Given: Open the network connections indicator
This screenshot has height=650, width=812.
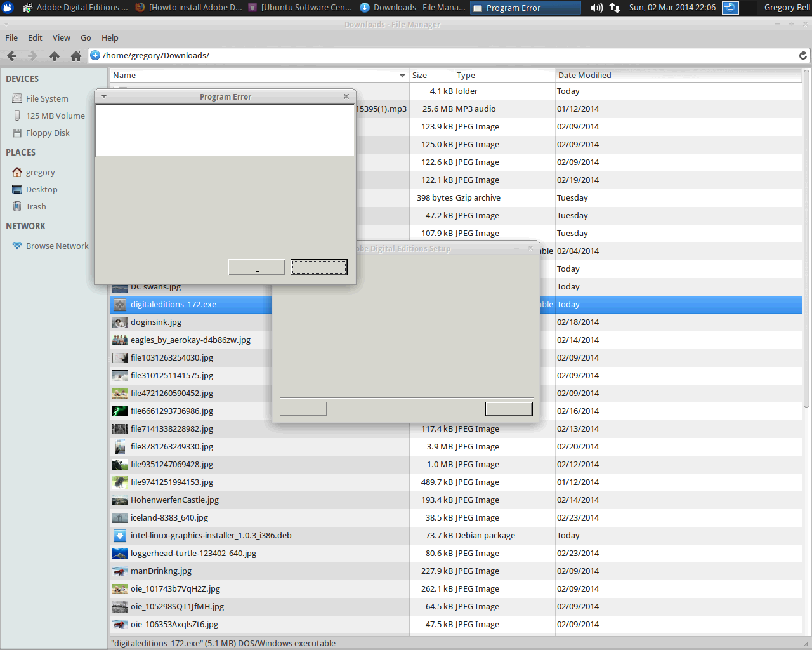Looking at the screenshot, I should 615,8.
